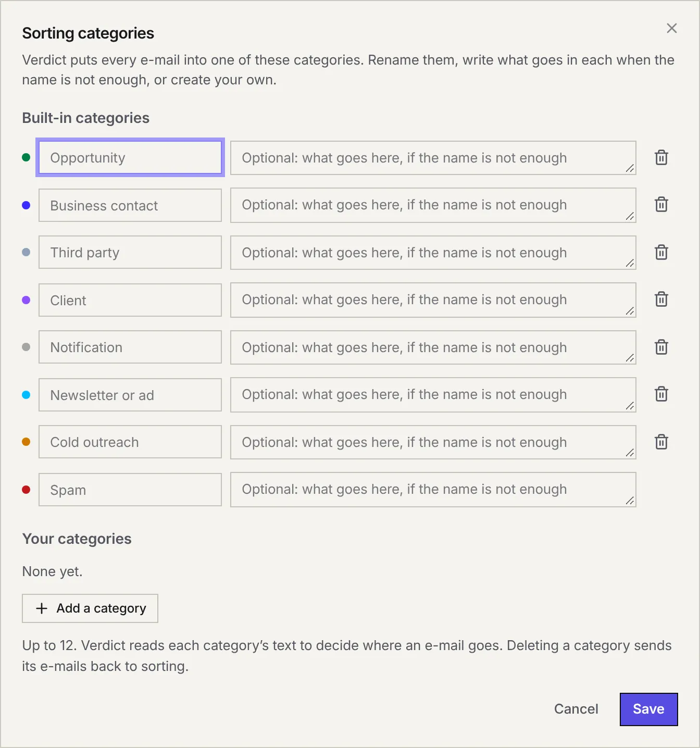Click the green Opportunity color dot

click(x=26, y=157)
